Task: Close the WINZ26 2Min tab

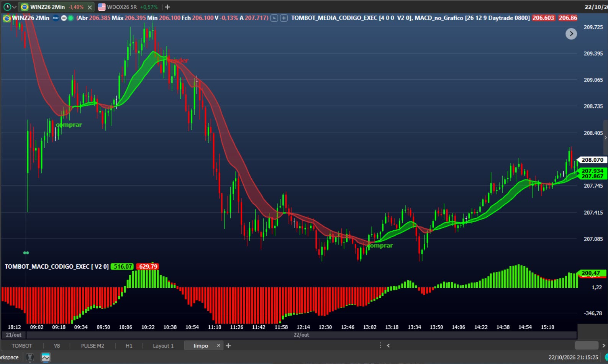Action: [x=90, y=7]
